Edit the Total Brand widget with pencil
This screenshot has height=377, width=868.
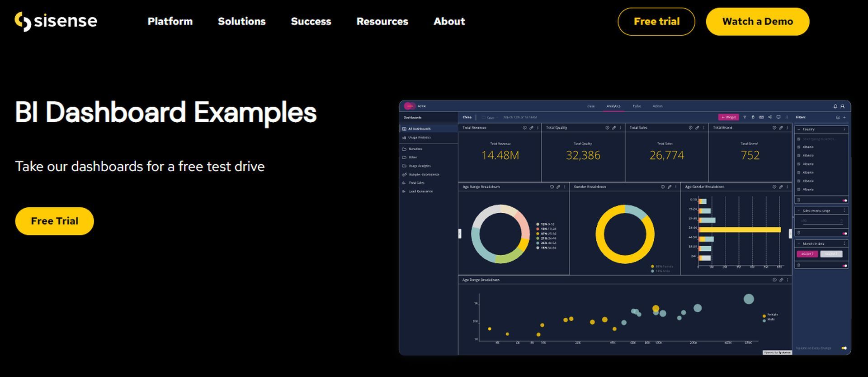781,128
